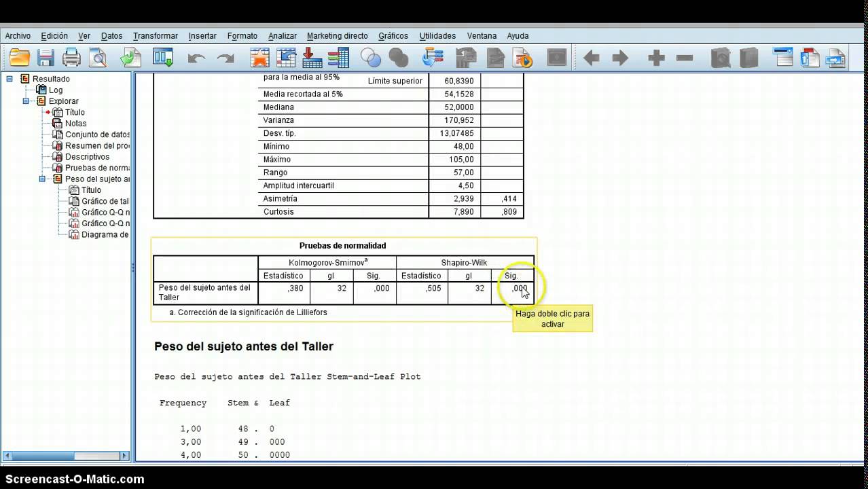Save the output with the floppy disk icon
Image resolution: width=868 pixels, height=489 pixels.
pyautogui.click(x=46, y=58)
